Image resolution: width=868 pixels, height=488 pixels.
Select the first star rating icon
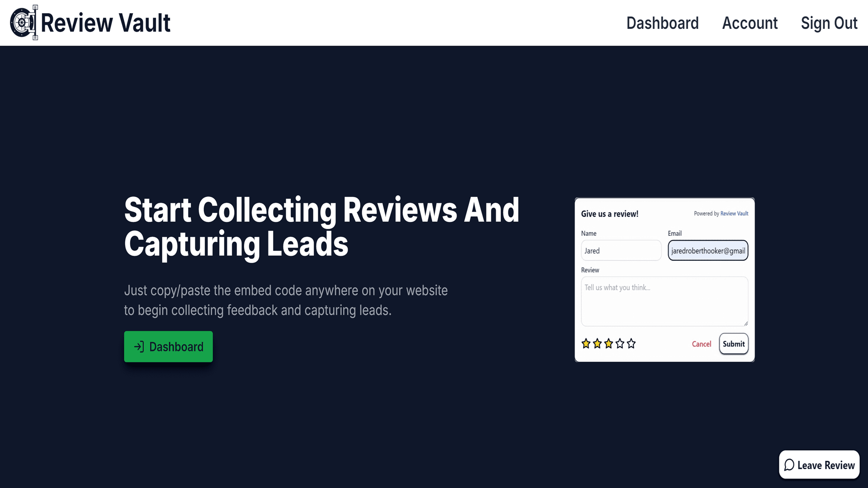[x=586, y=343]
